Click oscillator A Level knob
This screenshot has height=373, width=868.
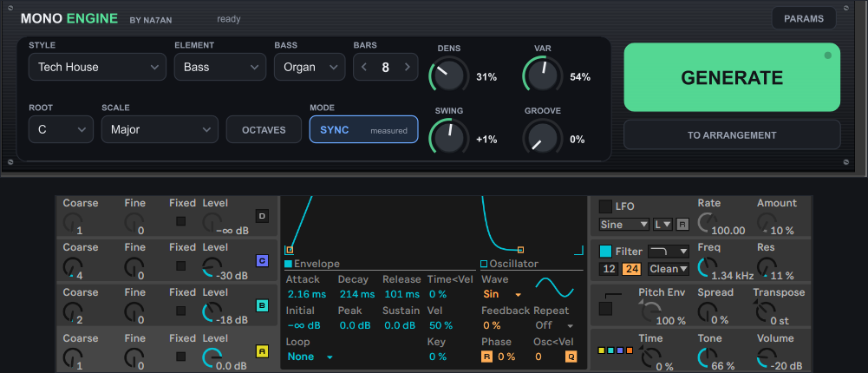tap(211, 358)
